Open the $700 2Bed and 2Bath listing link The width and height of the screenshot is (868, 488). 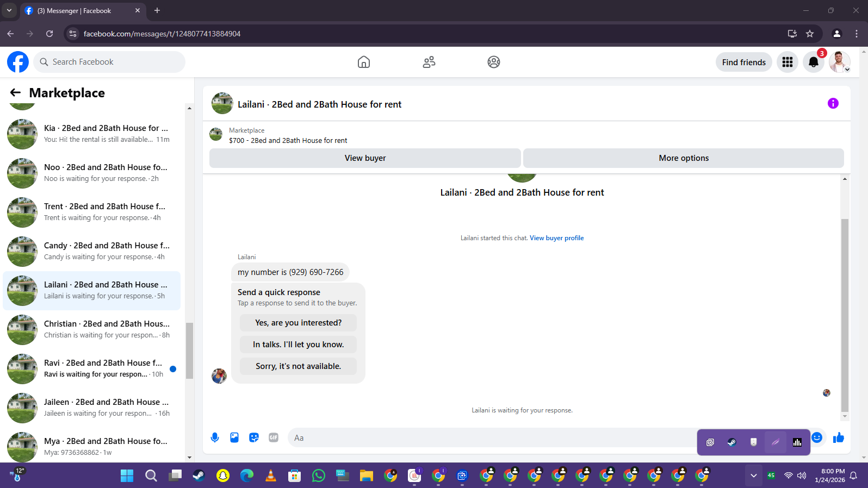(x=288, y=140)
